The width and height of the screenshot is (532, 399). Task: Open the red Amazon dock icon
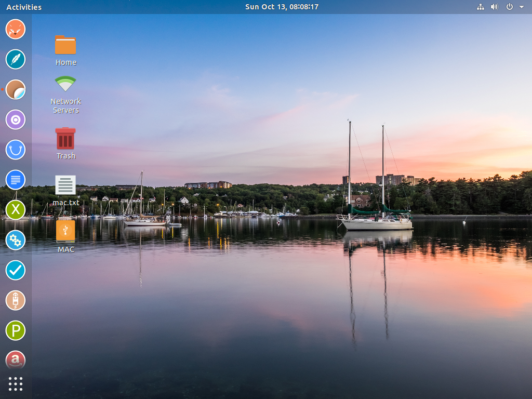(x=15, y=361)
